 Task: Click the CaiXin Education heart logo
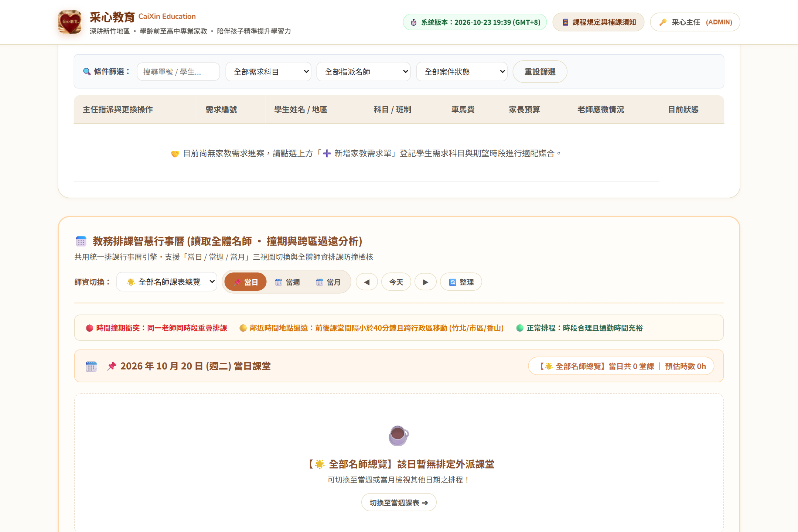tap(70, 22)
